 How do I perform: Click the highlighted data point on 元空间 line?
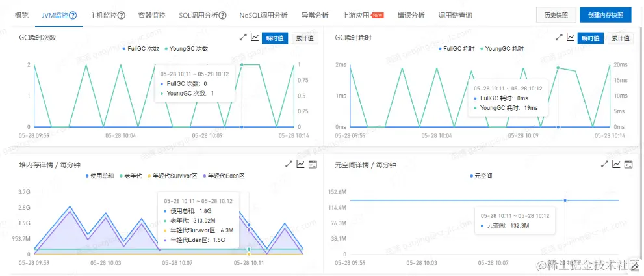click(565, 200)
